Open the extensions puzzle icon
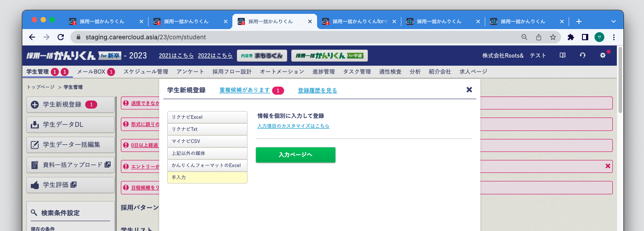 pyautogui.click(x=571, y=37)
